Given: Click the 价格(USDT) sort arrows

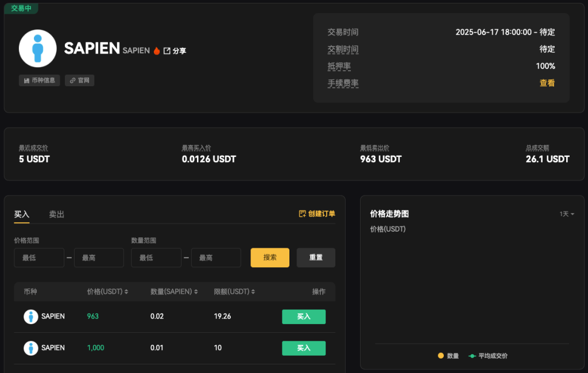Looking at the screenshot, I should point(126,291).
